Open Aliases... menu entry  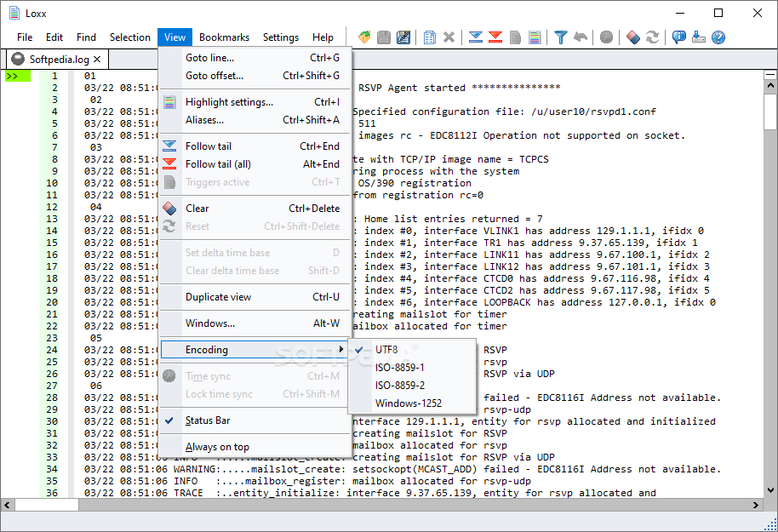[255, 120]
